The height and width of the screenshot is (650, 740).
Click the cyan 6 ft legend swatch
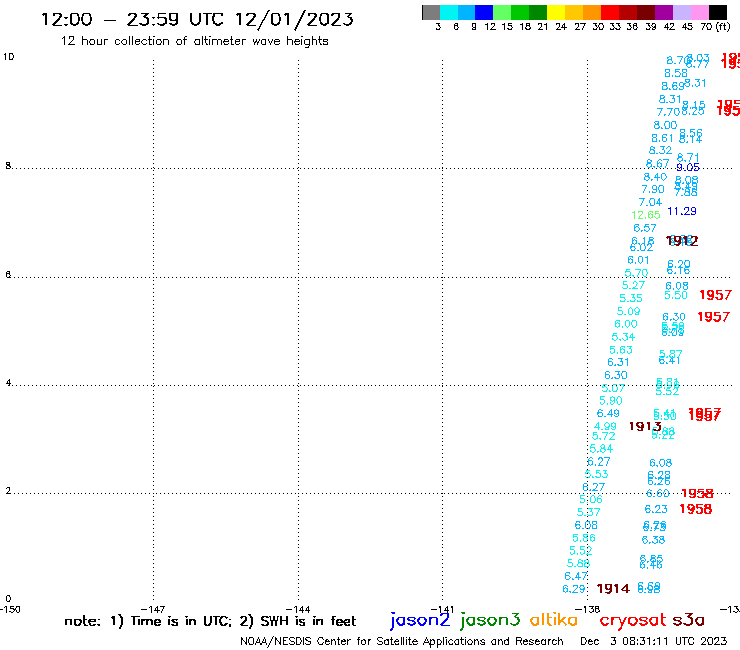pos(449,12)
